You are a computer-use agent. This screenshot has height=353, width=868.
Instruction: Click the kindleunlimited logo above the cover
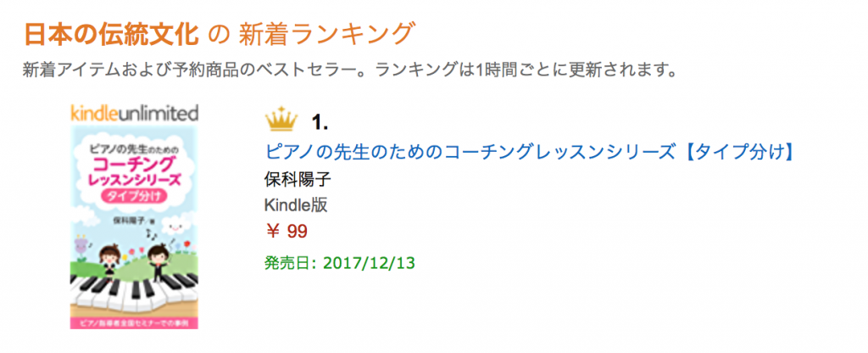[x=134, y=113]
